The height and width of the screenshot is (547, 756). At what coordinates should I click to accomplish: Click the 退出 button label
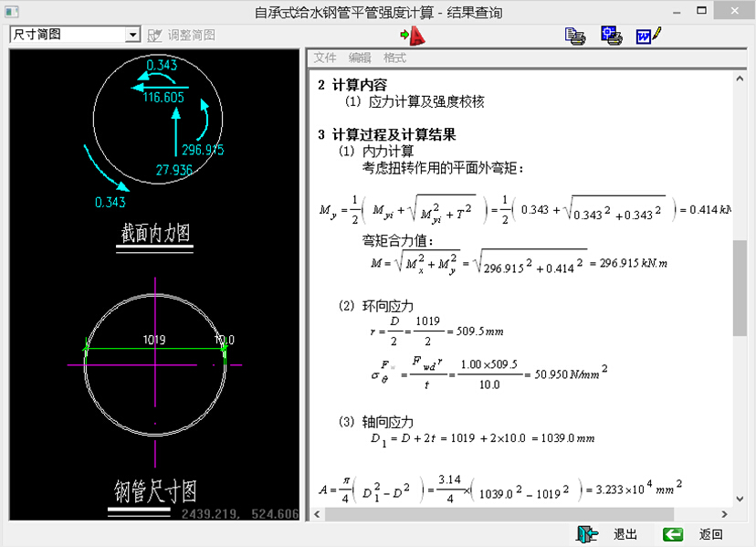click(x=625, y=534)
